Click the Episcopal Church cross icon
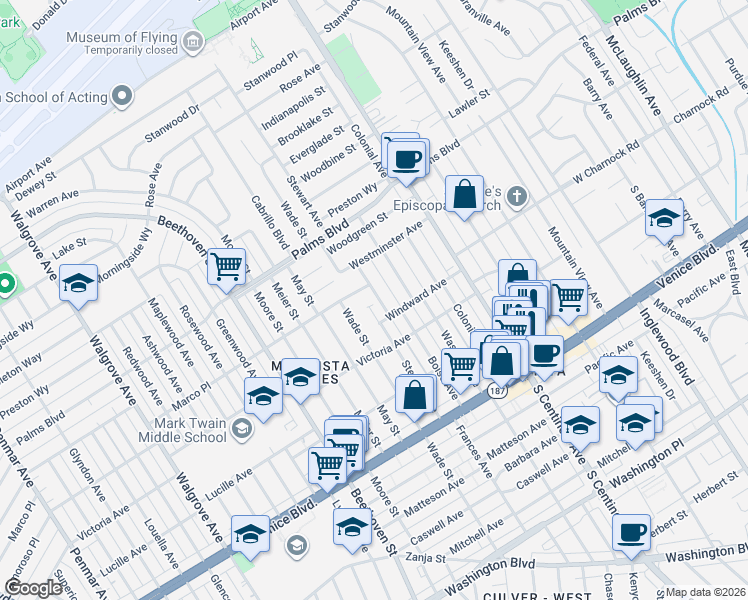 coord(517,197)
